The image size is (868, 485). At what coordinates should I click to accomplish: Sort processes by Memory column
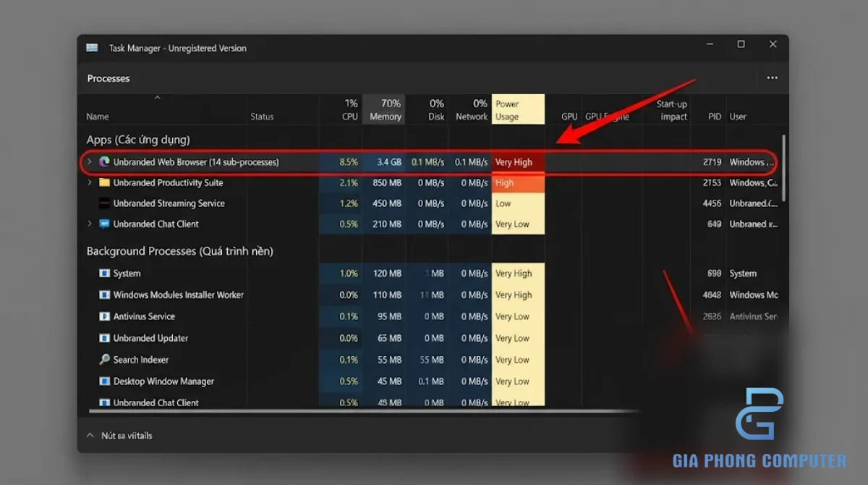point(386,110)
